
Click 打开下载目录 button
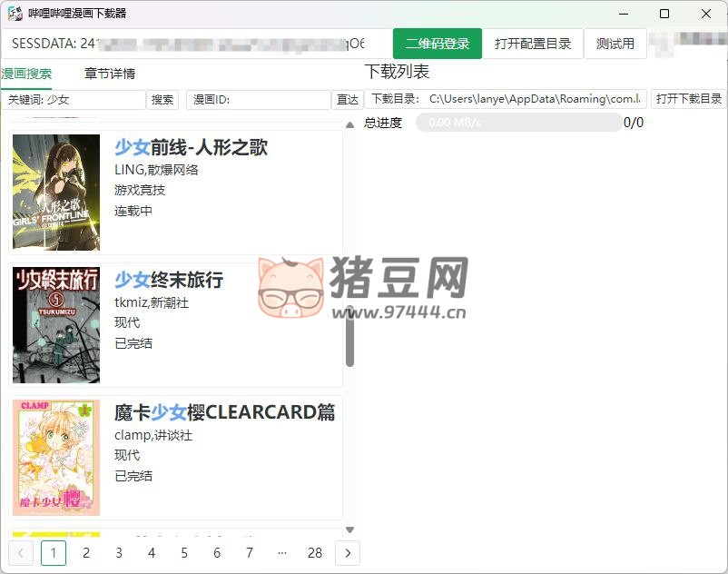689,99
